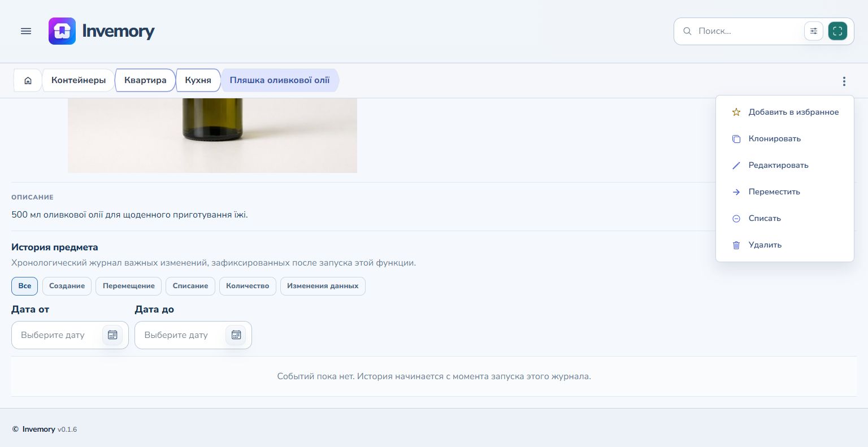868x447 pixels.
Task: Go to home via breadcrumb icon
Action: click(x=28, y=80)
